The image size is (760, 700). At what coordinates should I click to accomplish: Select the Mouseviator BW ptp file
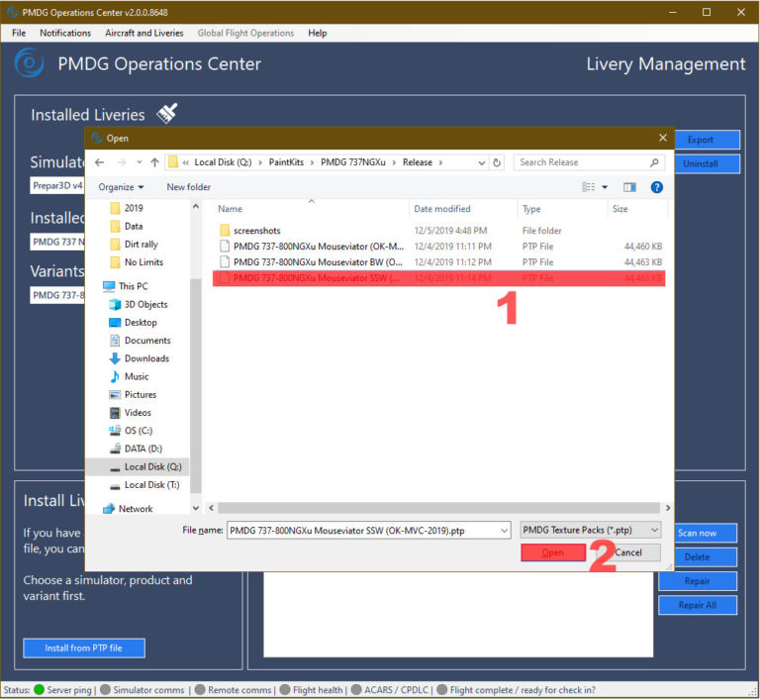(x=318, y=262)
